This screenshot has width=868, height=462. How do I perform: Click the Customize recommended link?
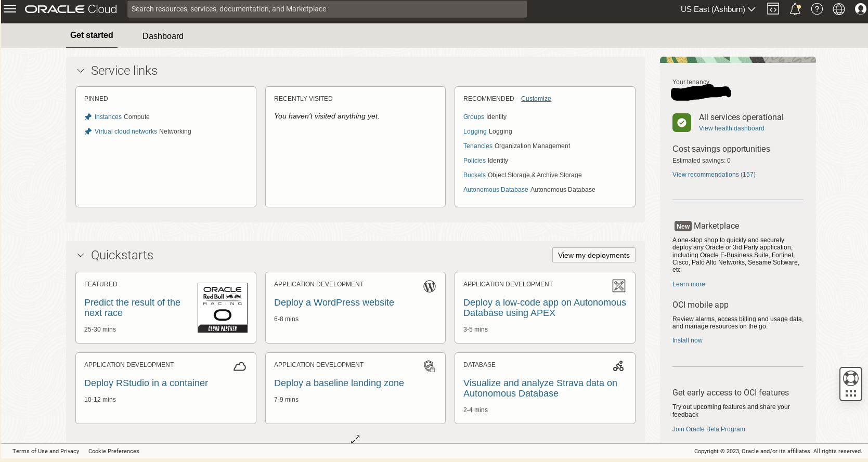pos(536,99)
